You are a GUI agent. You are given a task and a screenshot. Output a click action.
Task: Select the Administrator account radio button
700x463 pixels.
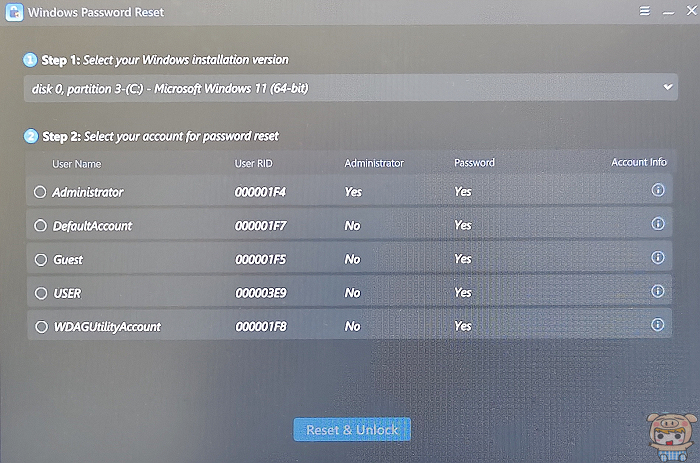pyautogui.click(x=40, y=192)
